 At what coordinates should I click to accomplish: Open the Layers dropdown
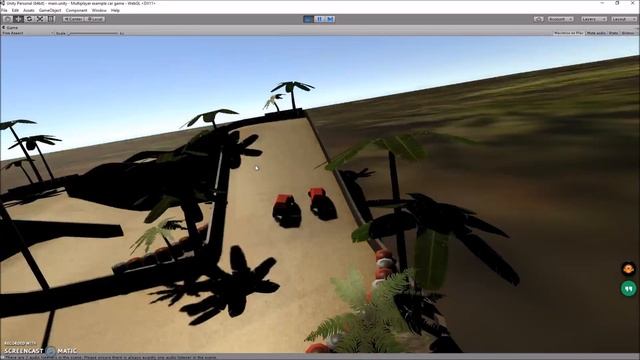593,19
